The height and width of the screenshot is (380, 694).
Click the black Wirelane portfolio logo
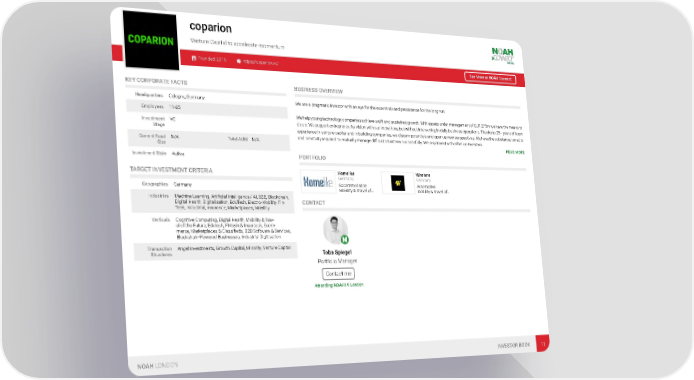pos(397,183)
